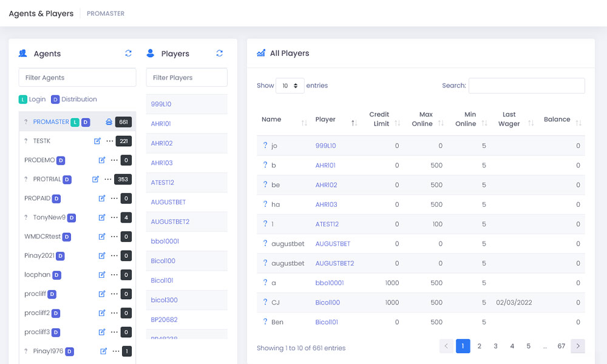607x364 pixels.
Task: Open the Show entries dropdown
Action: tap(290, 86)
